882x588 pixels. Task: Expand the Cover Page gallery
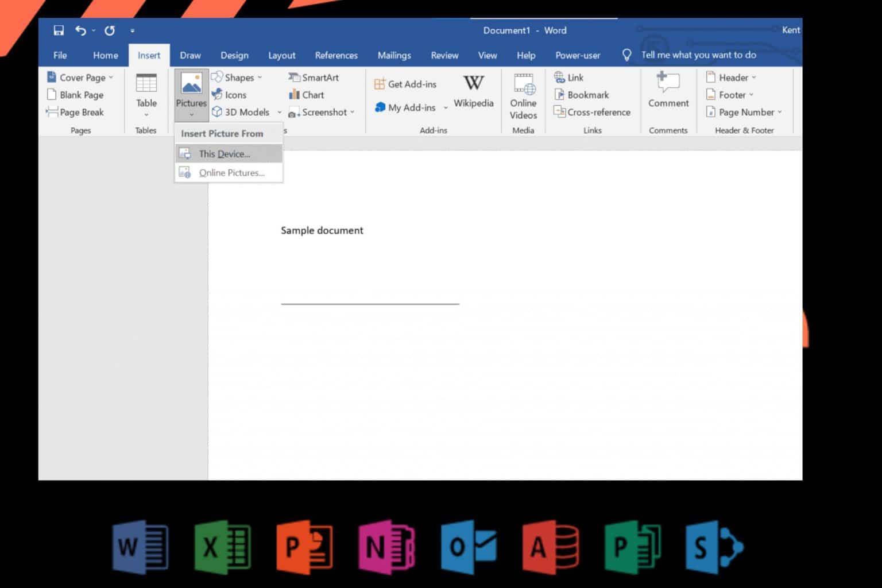[80, 78]
